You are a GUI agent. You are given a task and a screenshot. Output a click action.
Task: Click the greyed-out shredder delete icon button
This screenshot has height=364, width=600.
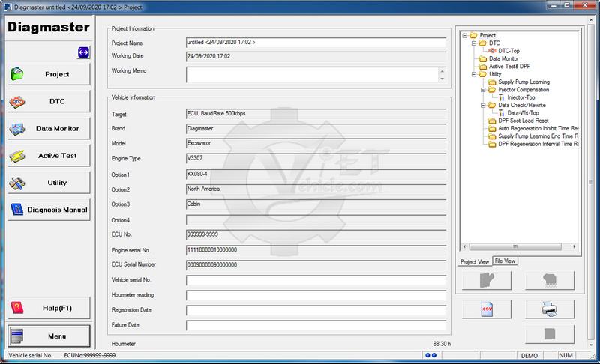pyautogui.click(x=550, y=280)
